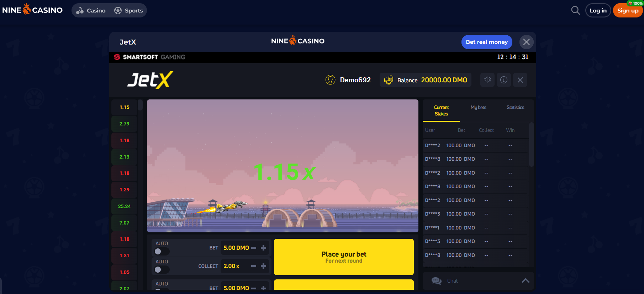
Task: Click the Nine Casino logo in header
Action: pyautogui.click(x=32, y=10)
